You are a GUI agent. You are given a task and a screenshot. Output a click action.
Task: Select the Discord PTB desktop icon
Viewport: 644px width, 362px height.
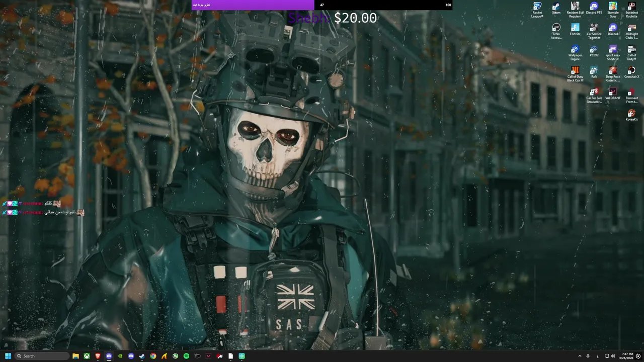594,8
